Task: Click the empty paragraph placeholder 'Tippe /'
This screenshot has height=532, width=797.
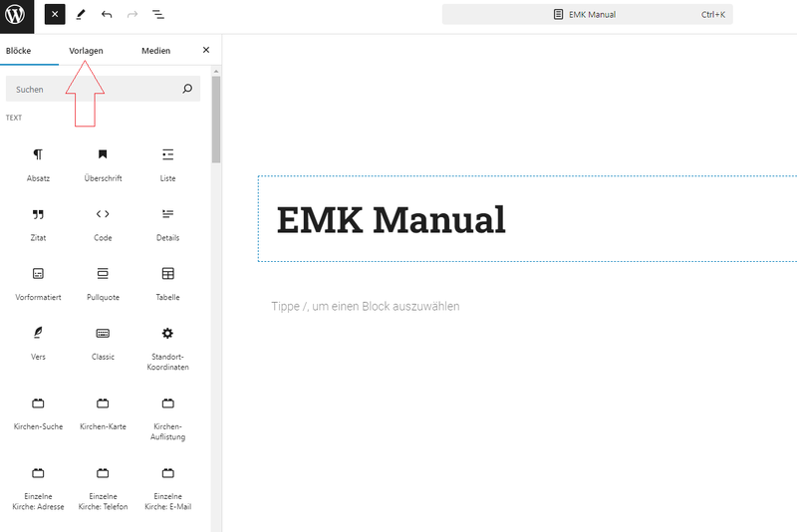Action: pyautogui.click(x=365, y=307)
